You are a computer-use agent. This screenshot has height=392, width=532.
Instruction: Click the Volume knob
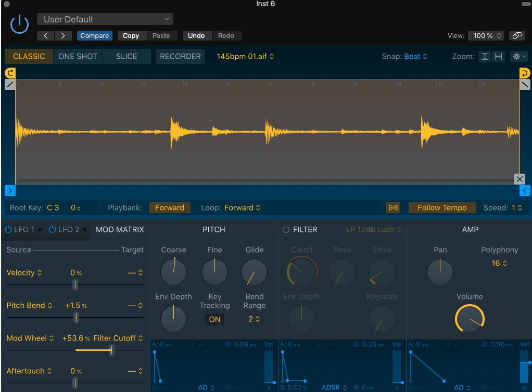pyautogui.click(x=470, y=319)
